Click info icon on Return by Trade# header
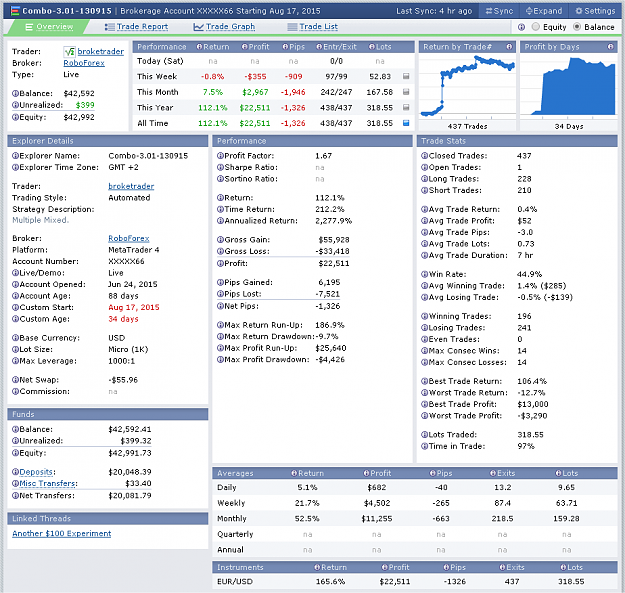 509,47
